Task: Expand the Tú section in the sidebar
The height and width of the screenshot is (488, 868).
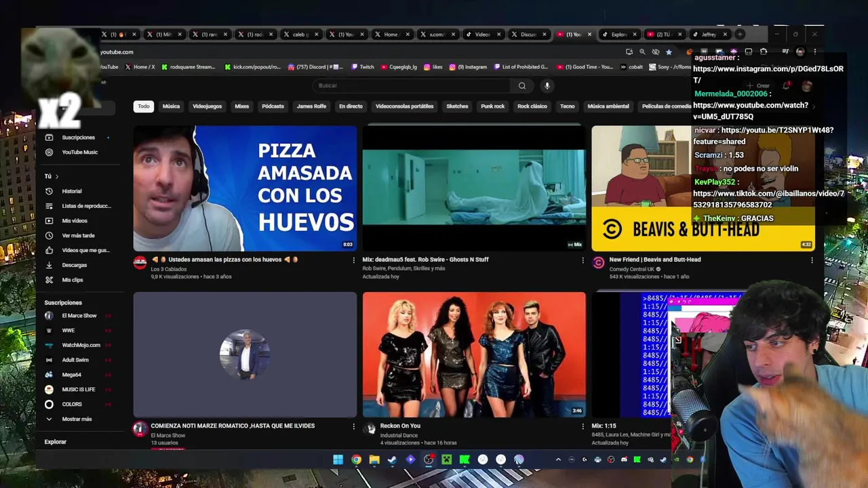Action: (x=52, y=176)
